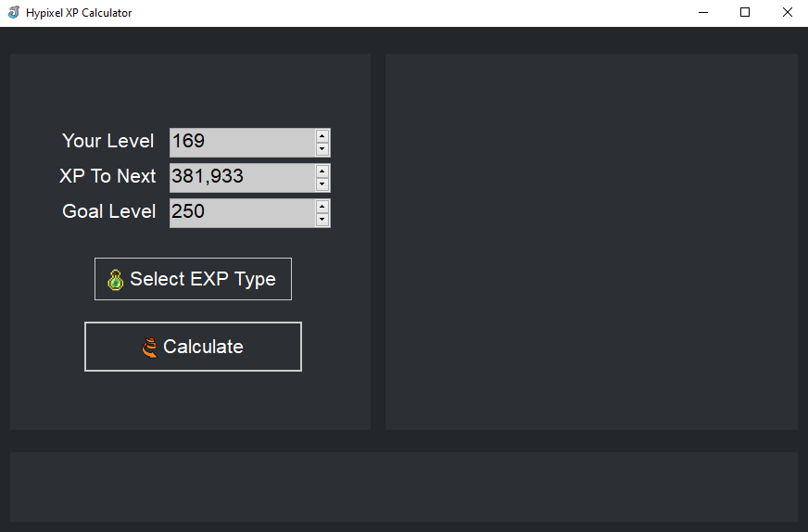This screenshot has height=532, width=808.
Task: Decrease Your Level with the down arrow
Action: coord(322,149)
